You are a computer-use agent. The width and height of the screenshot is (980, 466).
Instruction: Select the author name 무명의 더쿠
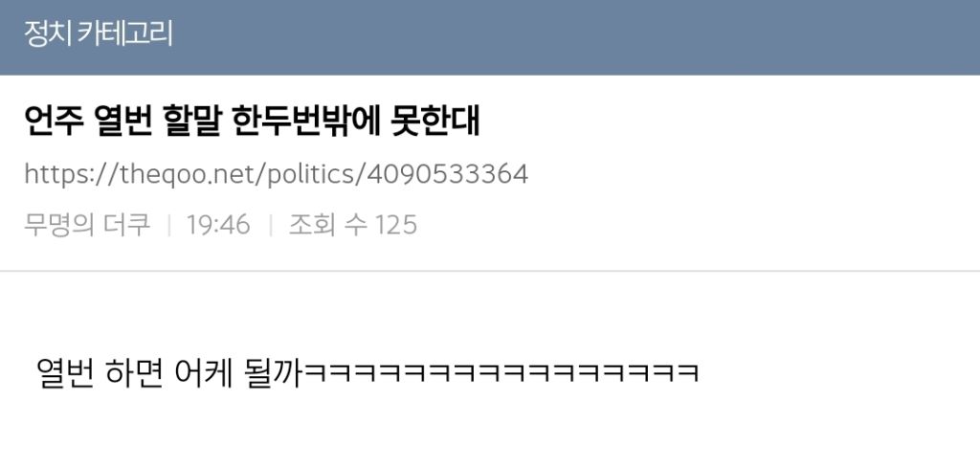click(87, 224)
